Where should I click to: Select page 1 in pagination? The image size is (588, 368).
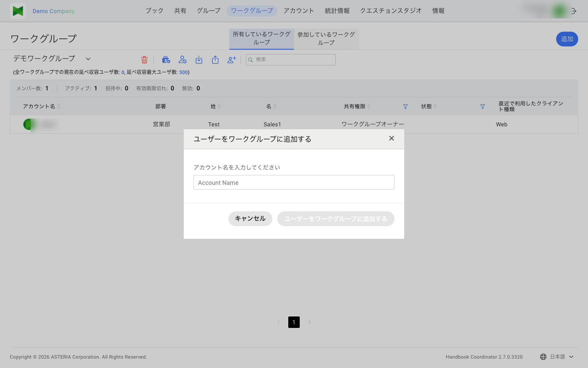click(x=294, y=322)
